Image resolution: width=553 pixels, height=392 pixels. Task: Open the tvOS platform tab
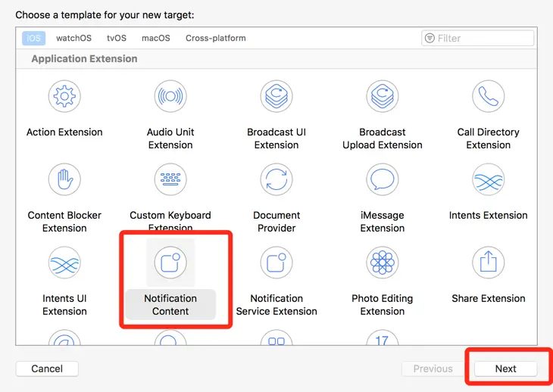click(117, 38)
